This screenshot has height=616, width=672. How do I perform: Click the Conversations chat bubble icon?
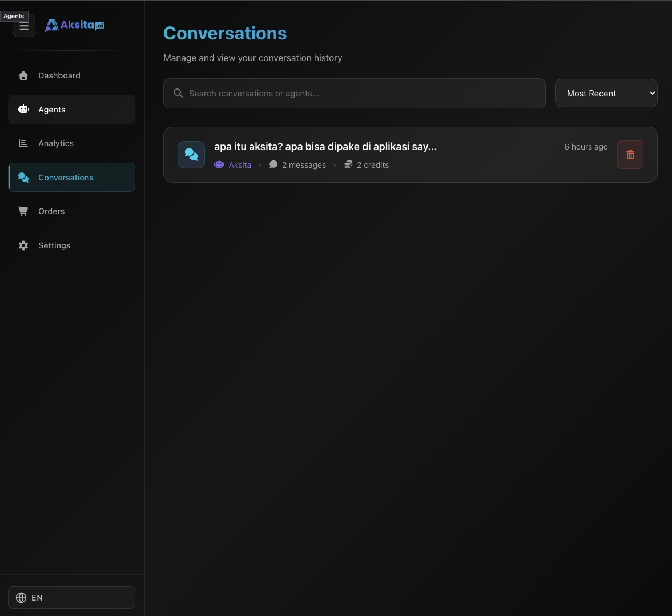pyautogui.click(x=23, y=177)
